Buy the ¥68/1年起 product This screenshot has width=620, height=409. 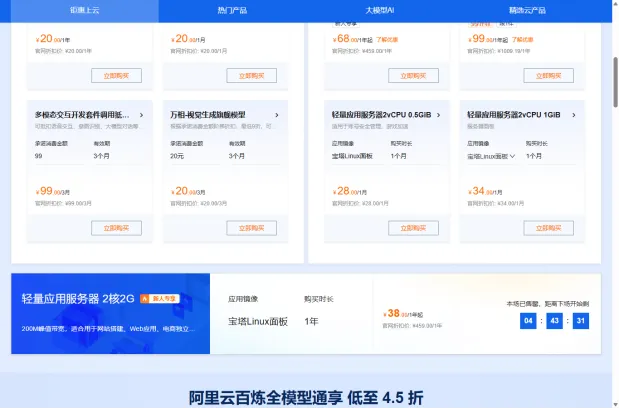pos(413,76)
